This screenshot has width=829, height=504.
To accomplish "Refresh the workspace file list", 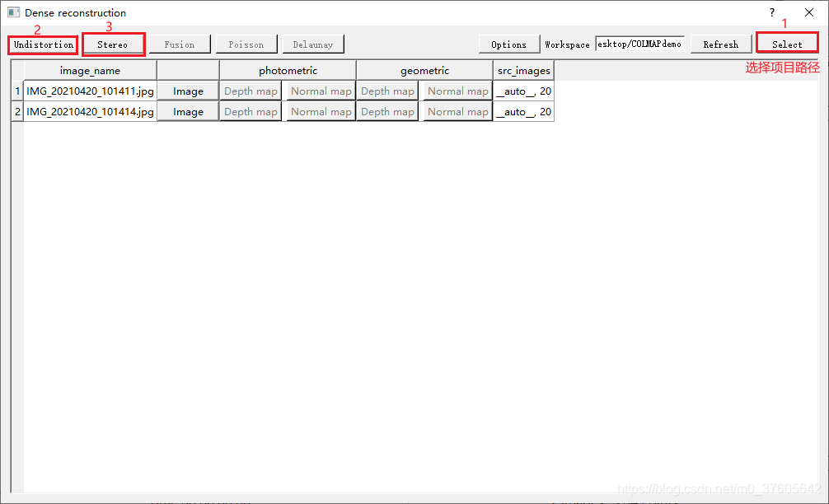I will point(720,44).
